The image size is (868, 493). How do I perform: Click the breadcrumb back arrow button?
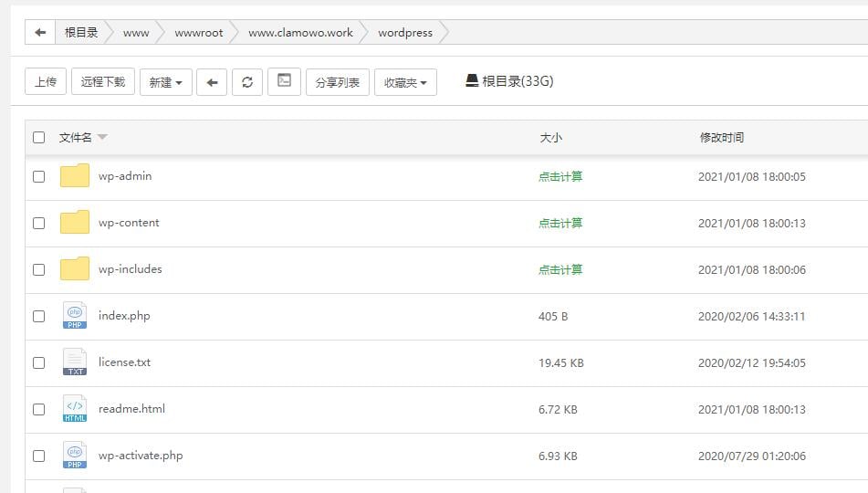tap(40, 32)
